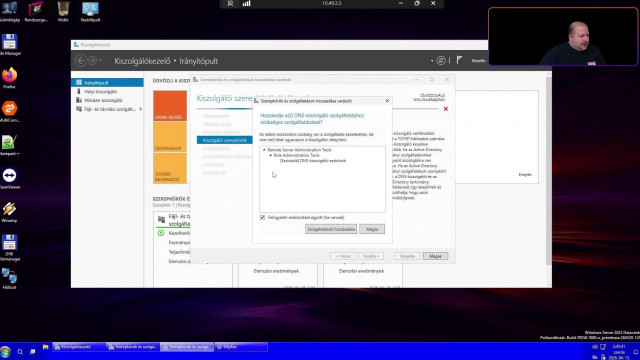Screen dimensions: 640x360
Task: Open the notification bell in system tray
Action: click(x=636, y=351)
